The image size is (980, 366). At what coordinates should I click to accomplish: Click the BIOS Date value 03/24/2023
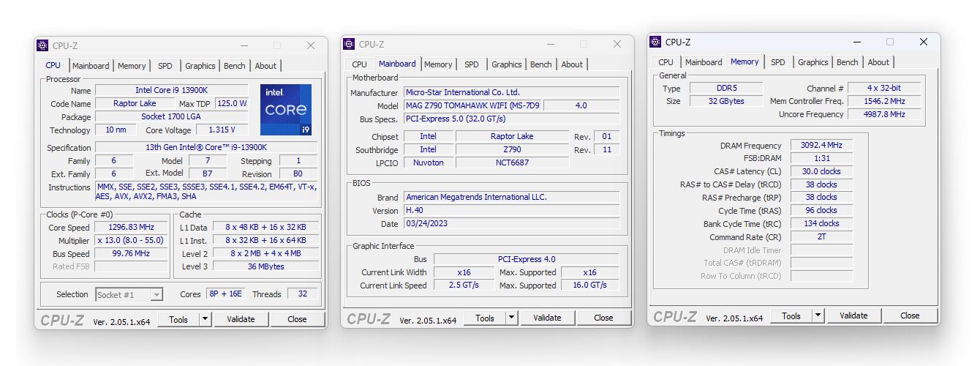click(x=512, y=224)
